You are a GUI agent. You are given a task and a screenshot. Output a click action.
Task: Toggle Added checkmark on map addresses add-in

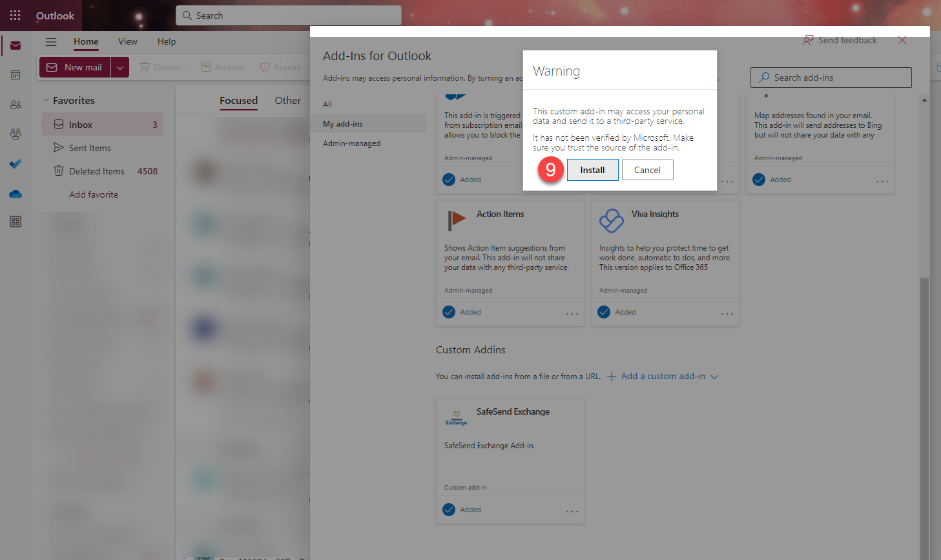(x=759, y=180)
